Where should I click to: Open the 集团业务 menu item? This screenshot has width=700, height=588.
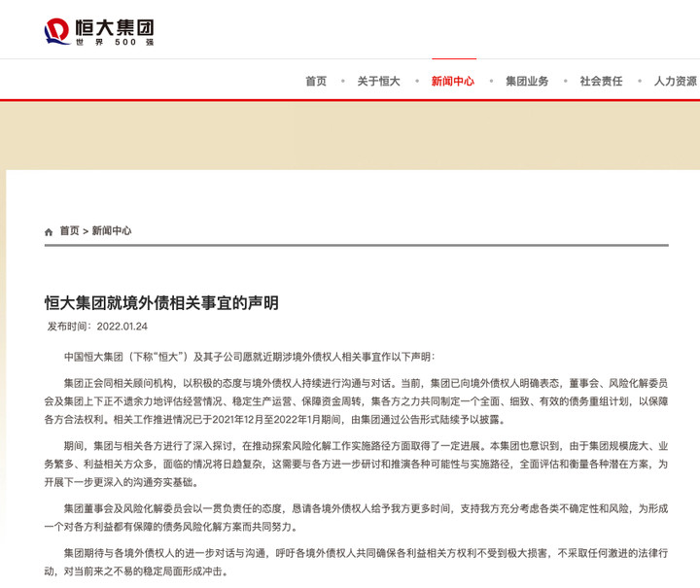527,82
